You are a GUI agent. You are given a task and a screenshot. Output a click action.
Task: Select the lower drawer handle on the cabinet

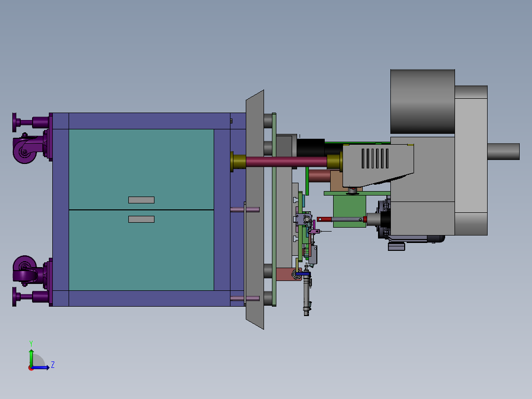coord(141,219)
